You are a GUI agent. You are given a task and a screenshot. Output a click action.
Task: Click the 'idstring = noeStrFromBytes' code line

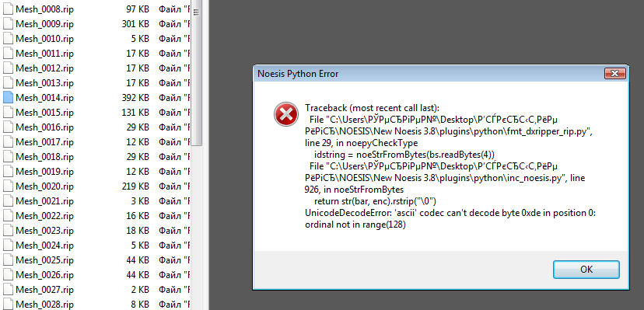(x=404, y=155)
